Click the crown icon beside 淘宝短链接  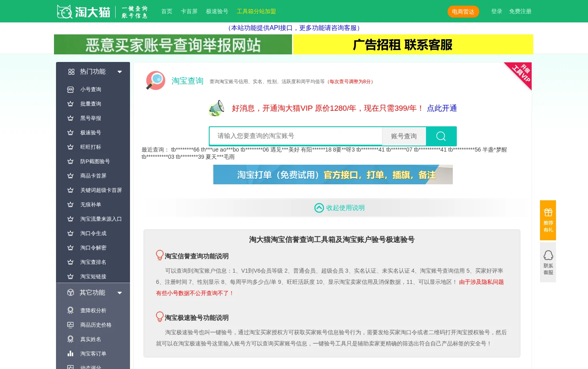[70, 277]
